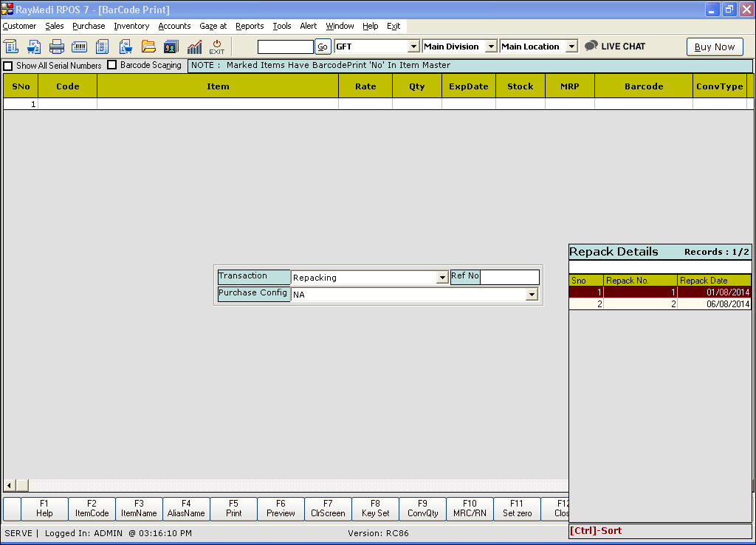The width and height of the screenshot is (756, 545).
Task: Click the F7 ClrScreen button
Action: [328, 509]
